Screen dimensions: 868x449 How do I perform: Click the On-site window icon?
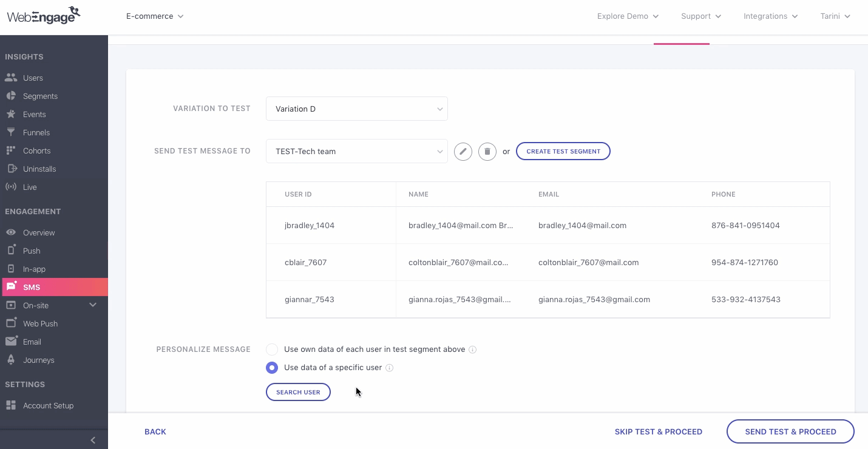pyautogui.click(x=11, y=305)
